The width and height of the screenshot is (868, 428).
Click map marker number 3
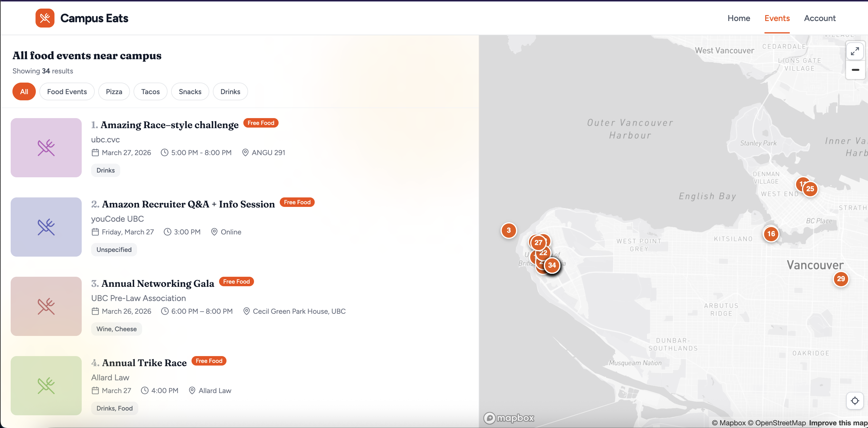click(x=509, y=230)
